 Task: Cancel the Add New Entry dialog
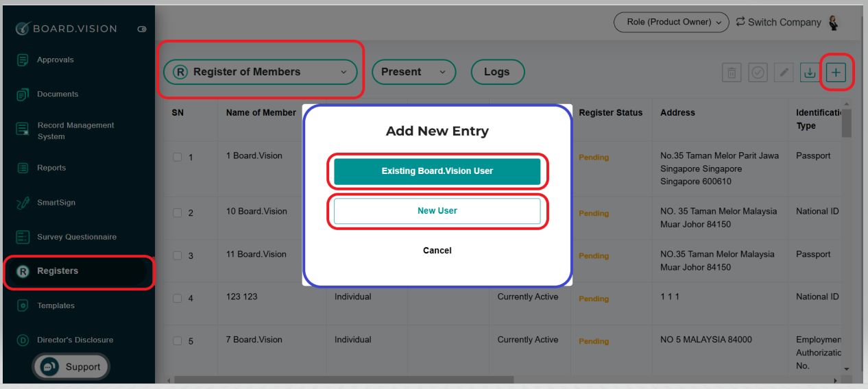[437, 251]
